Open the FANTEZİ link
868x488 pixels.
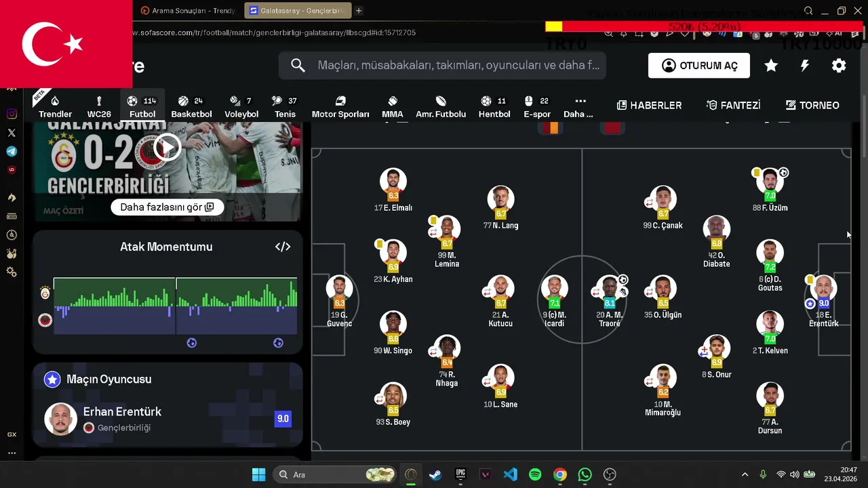coord(733,105)
